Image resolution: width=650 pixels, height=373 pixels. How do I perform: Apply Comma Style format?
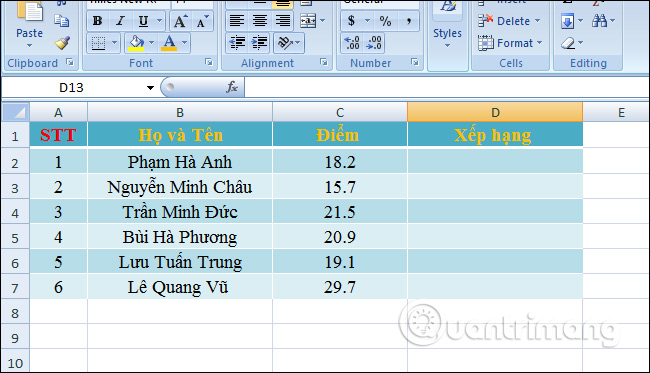pyautogui.click(x=409, y=21)
